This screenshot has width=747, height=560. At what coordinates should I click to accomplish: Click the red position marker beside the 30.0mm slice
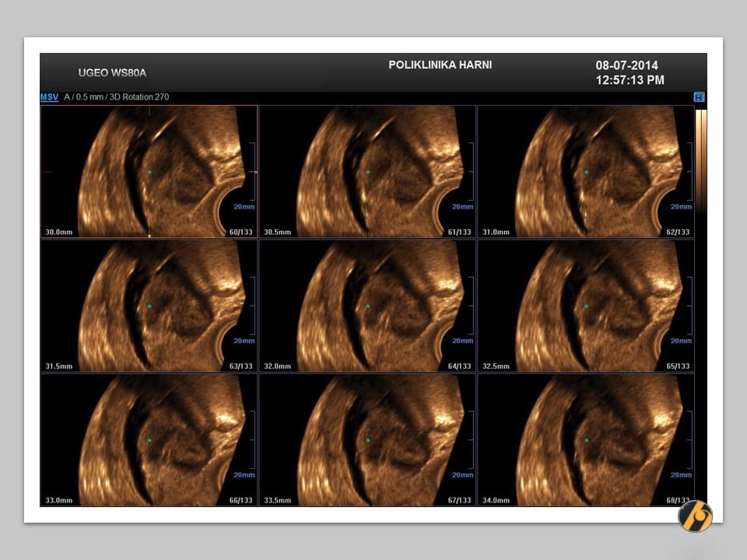click(x=256, y=172)
